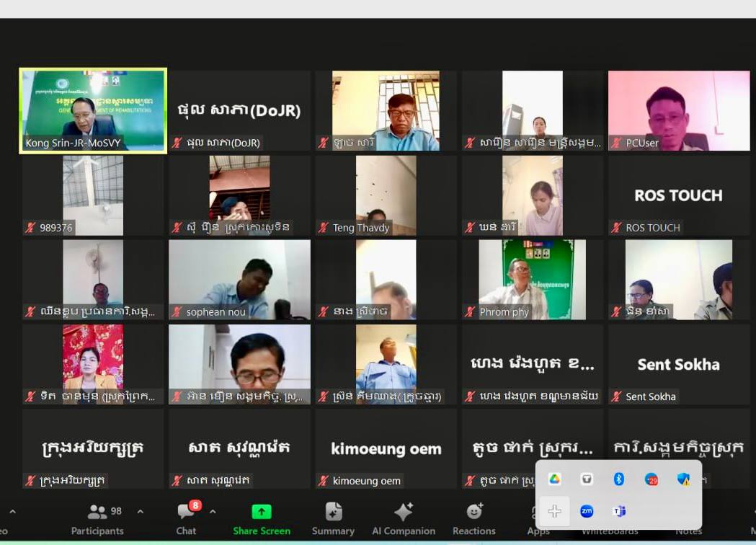Viewport: 756px width, 545px height.
Task: Select Kong Srin-JR-MoSVY video tile
Action: point(93,110)
